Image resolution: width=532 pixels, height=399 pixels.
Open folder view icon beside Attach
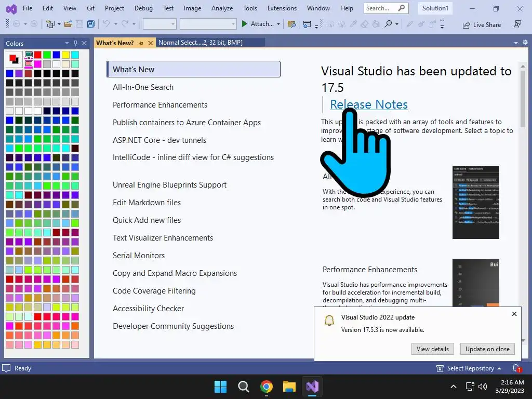tap(291, 24)
